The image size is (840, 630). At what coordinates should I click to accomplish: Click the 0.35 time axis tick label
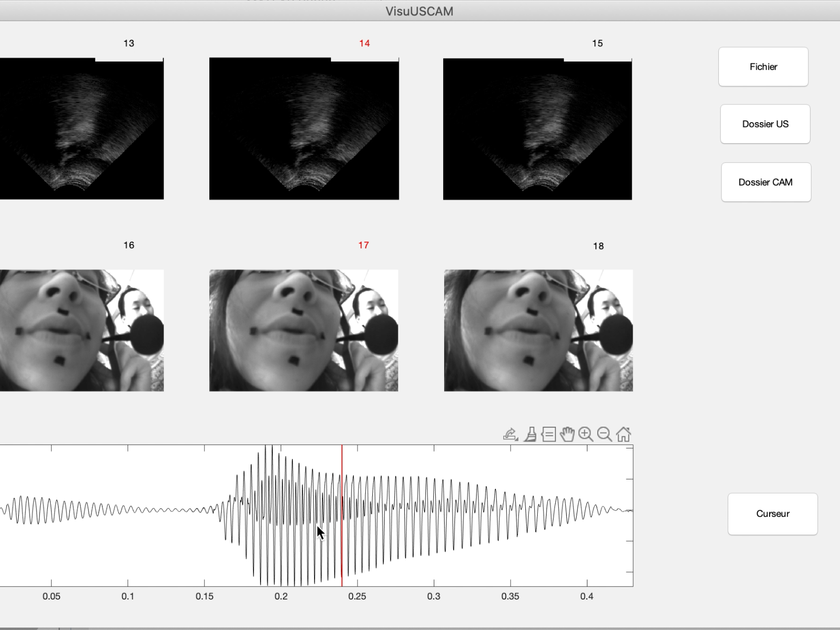(x=510, y=596)
